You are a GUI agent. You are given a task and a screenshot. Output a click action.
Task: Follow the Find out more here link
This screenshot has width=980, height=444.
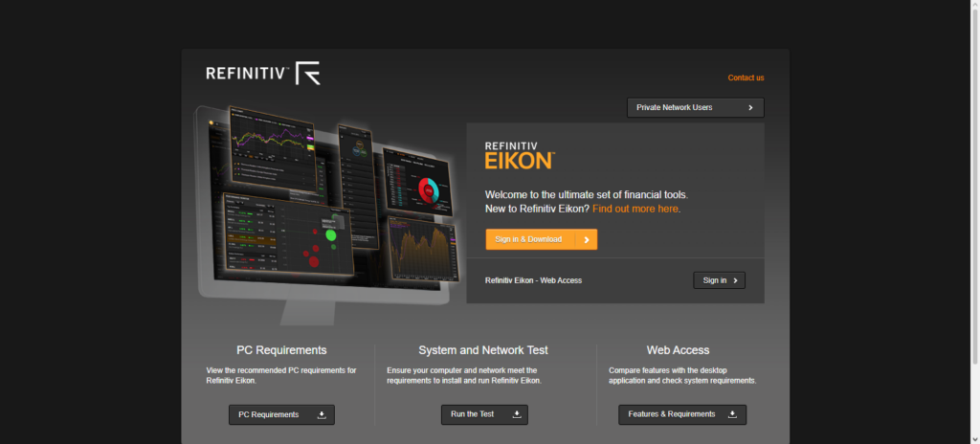635,209
